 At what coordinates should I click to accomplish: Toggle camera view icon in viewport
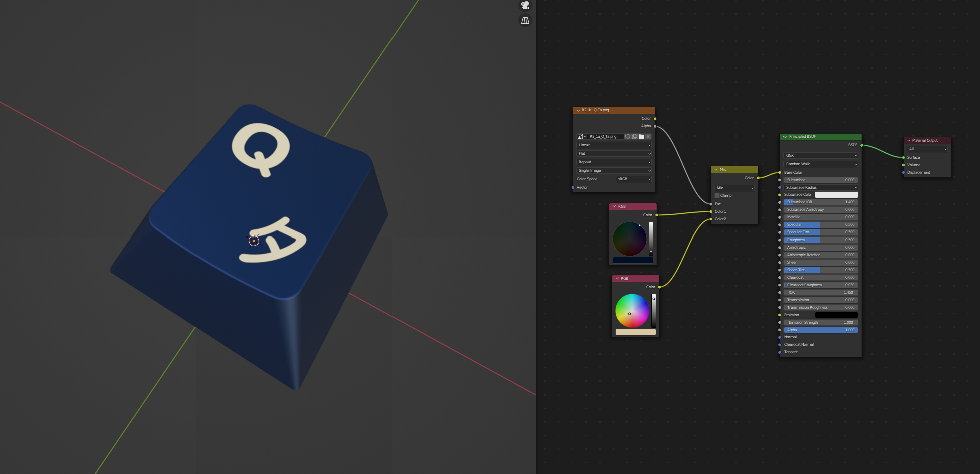(x=525, y=5)
